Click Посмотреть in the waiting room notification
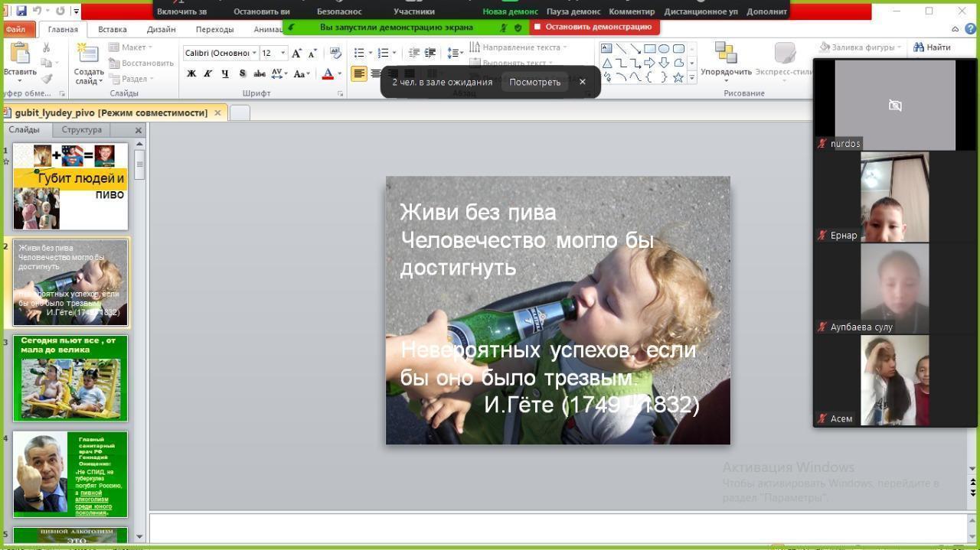 point(534,82)
